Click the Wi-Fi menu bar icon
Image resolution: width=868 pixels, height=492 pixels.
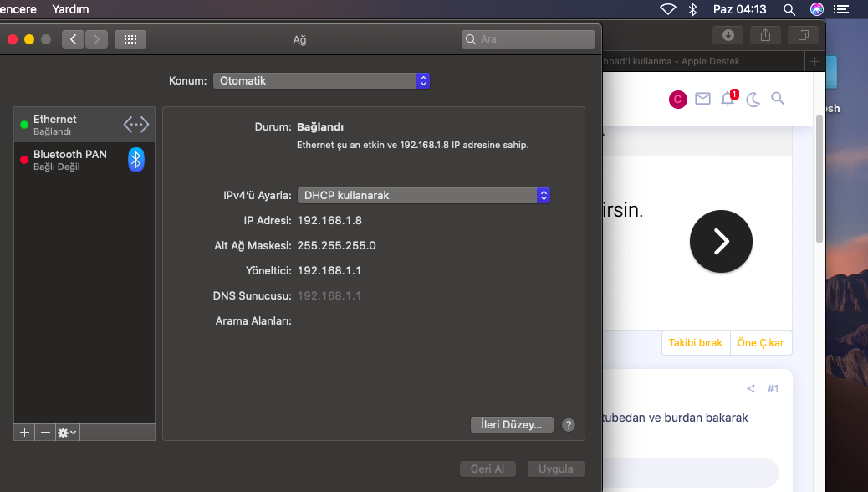click(666, 9)
